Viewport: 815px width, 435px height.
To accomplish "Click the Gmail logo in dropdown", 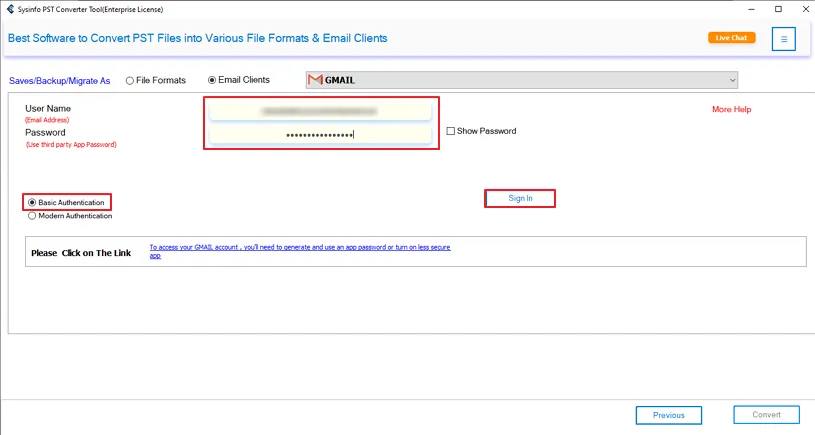I will [x=315, y=80].
